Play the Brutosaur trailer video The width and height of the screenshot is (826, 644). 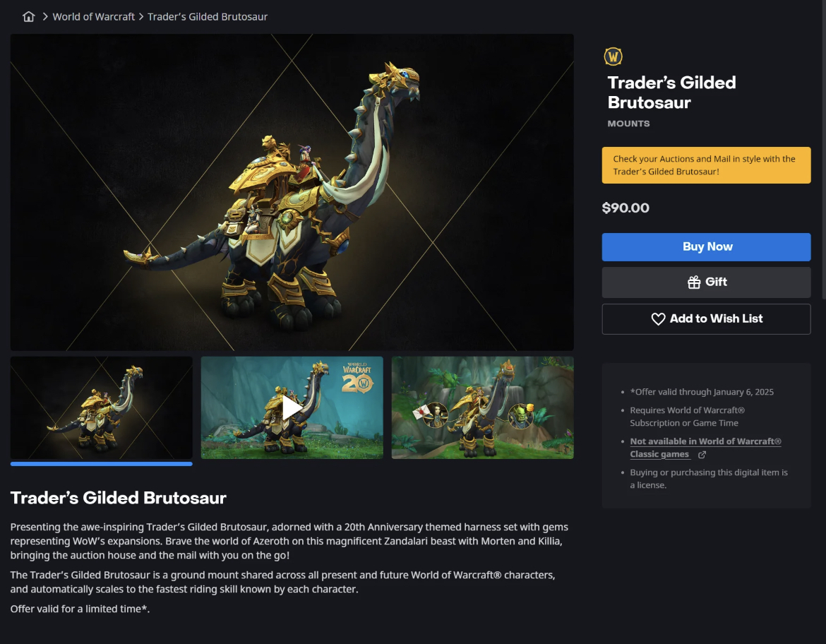tap(292, 407)
